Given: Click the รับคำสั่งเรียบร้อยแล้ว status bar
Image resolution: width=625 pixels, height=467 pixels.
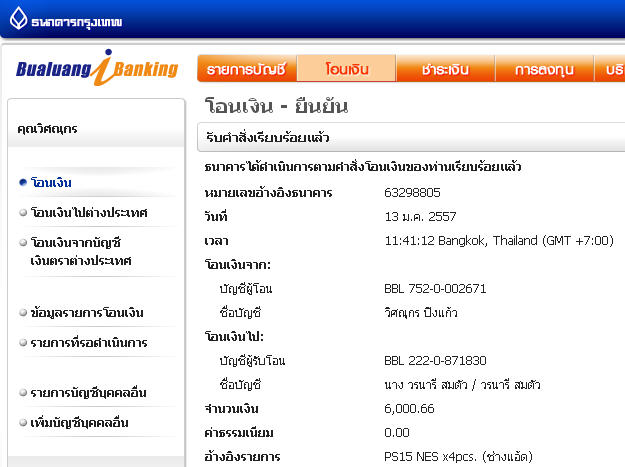Looking at the screenshot, I should (411, 137).
